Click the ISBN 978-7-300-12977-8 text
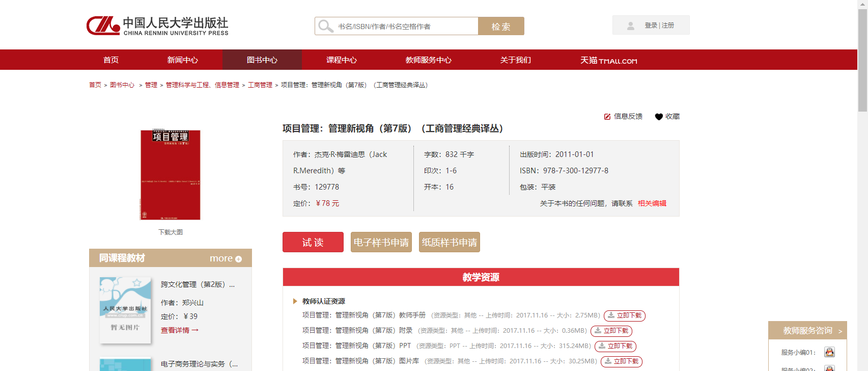Viewport: 868px width, 371px height. [564, 171]
